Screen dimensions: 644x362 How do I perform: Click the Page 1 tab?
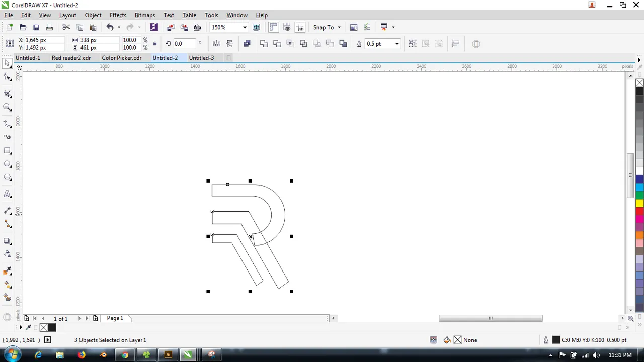[x=115, y=318]
